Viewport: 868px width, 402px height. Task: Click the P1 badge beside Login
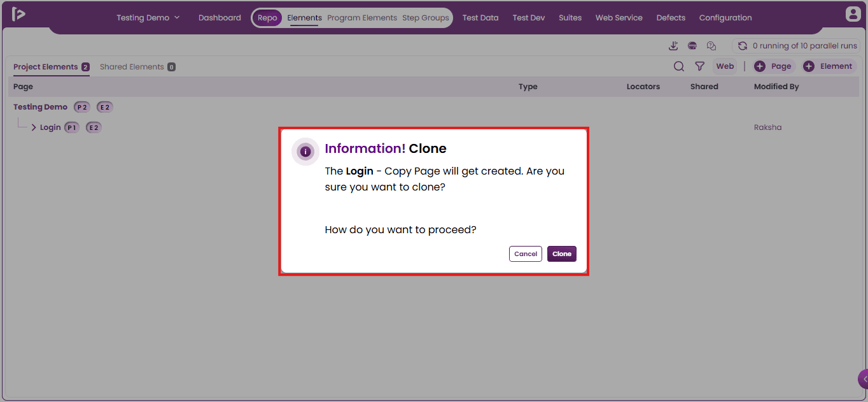[72, 127]
